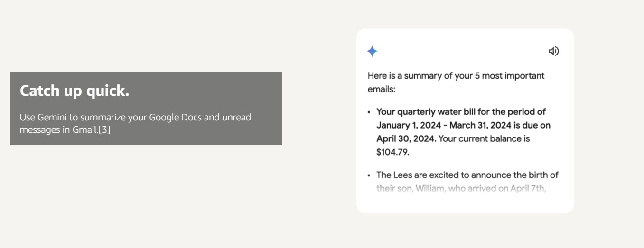Click the bullet before the Lees item
The height and width of the screenshot is (248, 644).
[369, 175]
